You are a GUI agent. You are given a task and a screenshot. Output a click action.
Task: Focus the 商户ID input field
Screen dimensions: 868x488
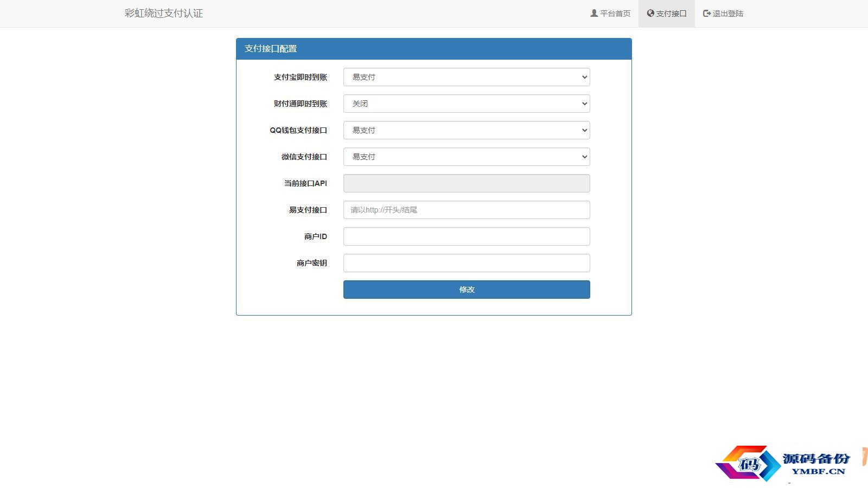(x=467, y=236)
